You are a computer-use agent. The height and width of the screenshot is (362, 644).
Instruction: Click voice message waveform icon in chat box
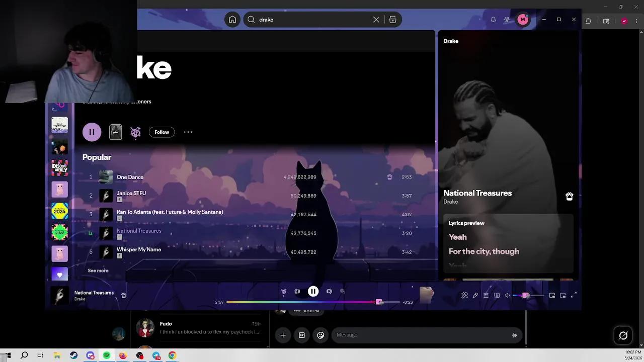514,335
